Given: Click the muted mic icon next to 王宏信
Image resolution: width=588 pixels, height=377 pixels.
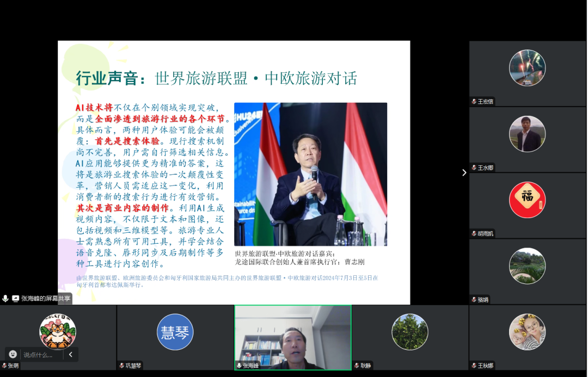Looking at the screenshot, I should pyautogui.click(x=474, y=102).
